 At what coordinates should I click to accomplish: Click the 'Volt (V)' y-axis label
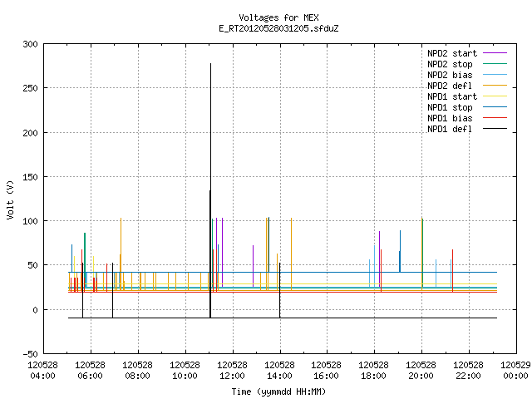coord(10,199)
